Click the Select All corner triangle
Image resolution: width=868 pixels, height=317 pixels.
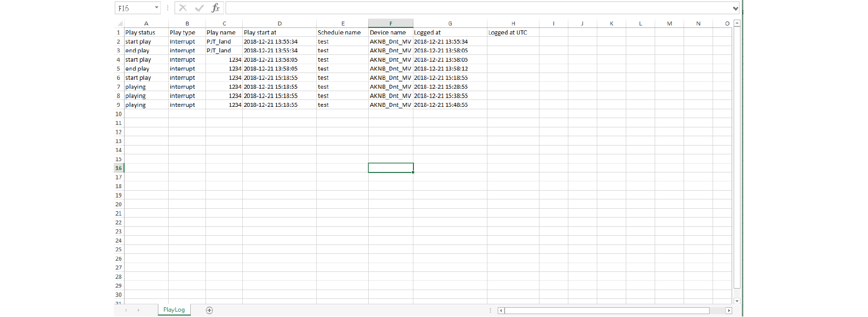(x=120, y=24)
